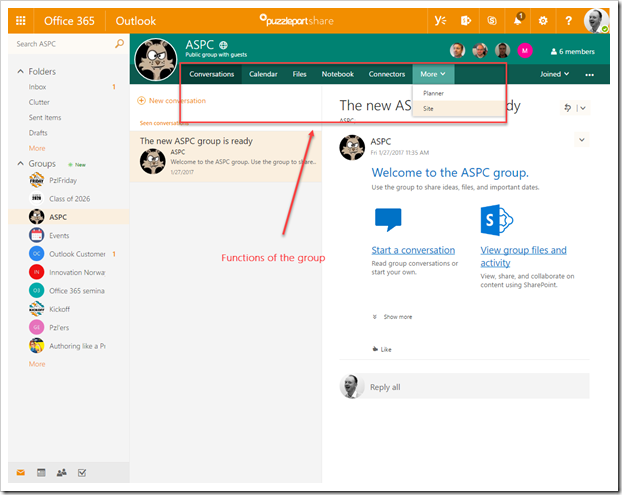This screenshot has height=495, width=622.
Task: Open Class of 2026 group
Action: pos(69,199)
